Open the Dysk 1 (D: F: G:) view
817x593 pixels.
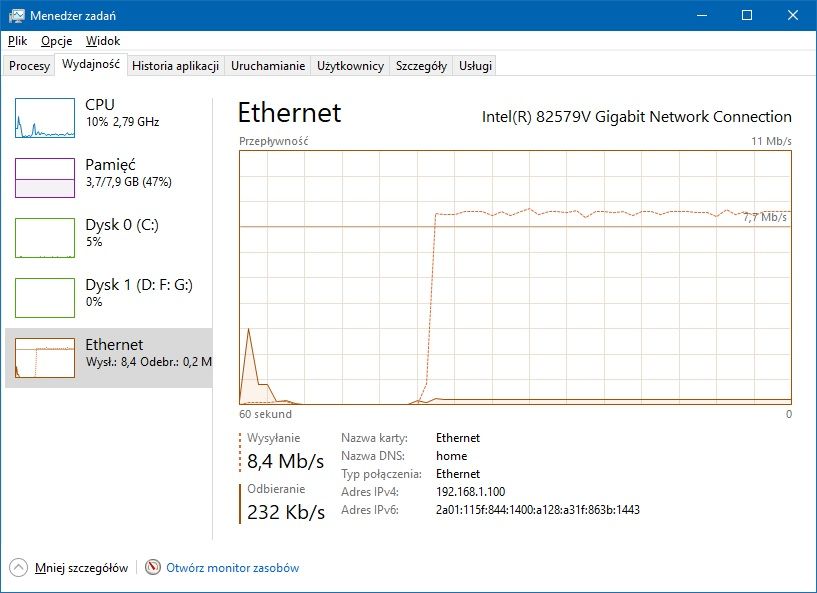(x=45, y=298)
